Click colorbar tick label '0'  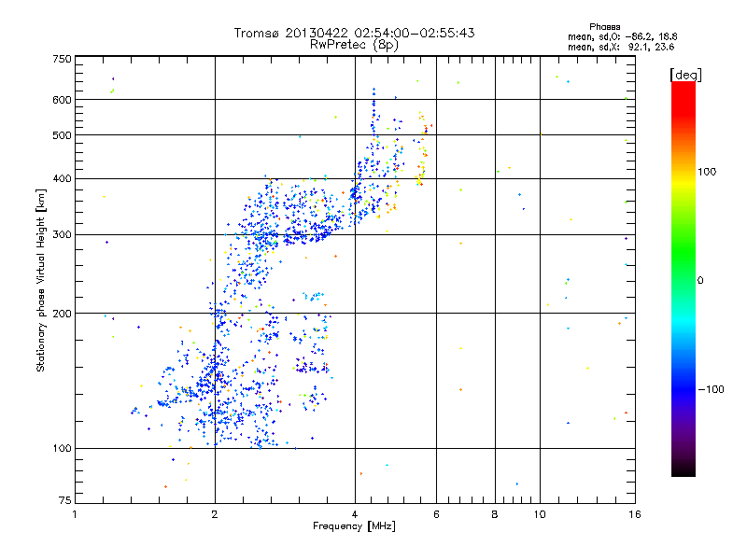tap(700, 281)
